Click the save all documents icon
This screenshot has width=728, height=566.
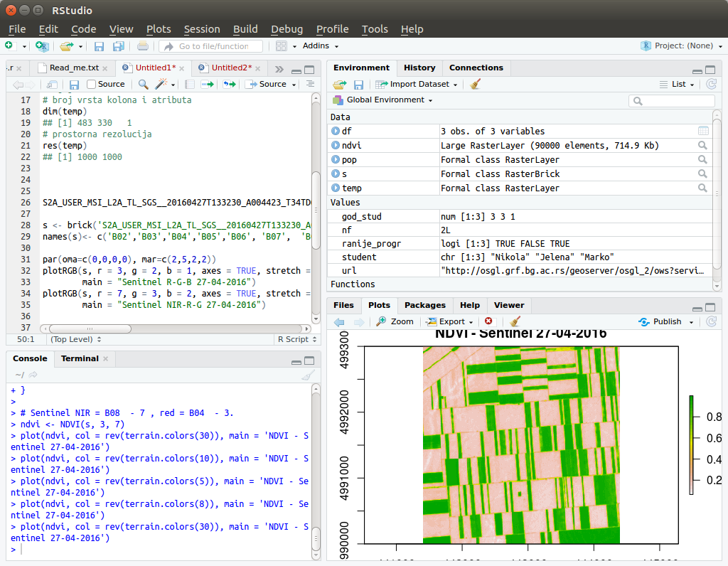(x=118, y=46)
